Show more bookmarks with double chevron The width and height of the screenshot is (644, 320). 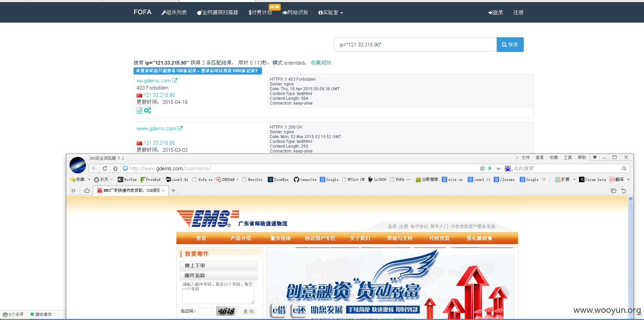point(544,179)
